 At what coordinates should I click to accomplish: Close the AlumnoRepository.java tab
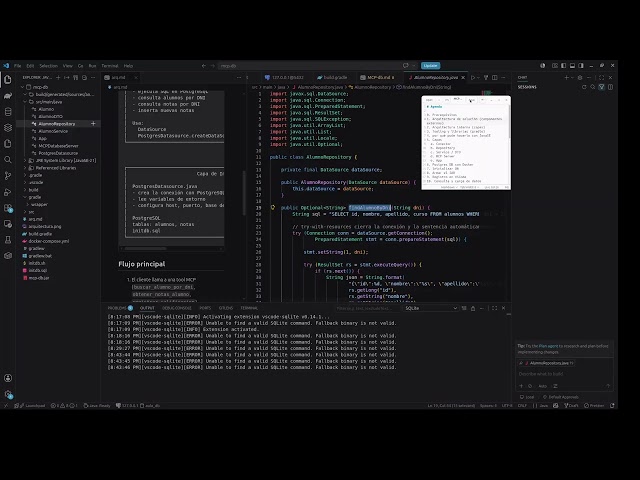(463, 77)
